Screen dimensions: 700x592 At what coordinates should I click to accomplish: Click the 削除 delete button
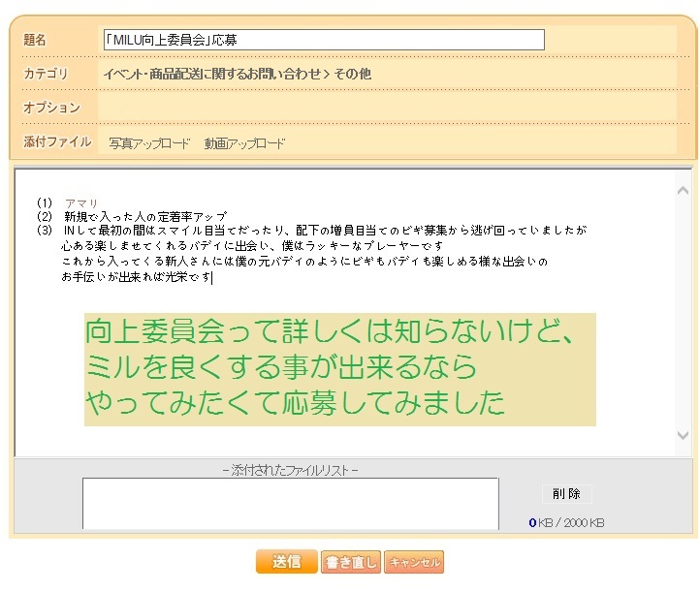(x=566, y=493)
